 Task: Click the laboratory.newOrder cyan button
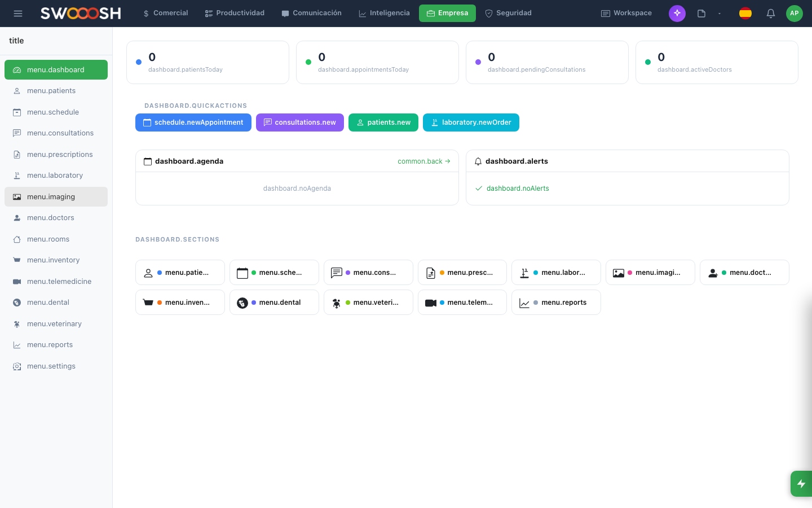pyautogui.click(x=471, y=122)
